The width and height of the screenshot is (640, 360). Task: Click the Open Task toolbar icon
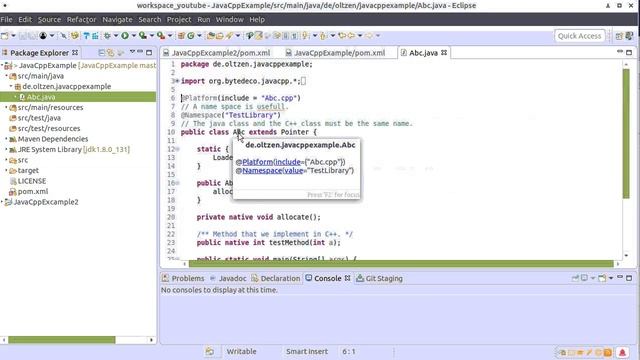point(220,36)
